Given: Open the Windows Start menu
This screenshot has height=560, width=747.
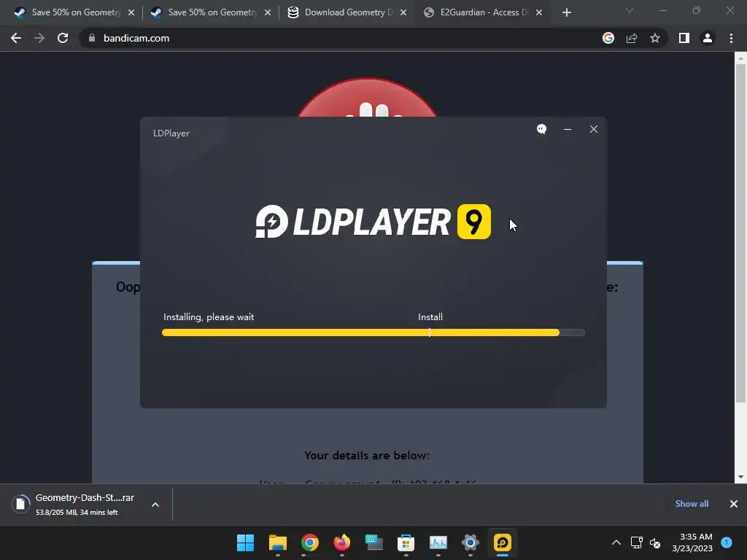Looking at the screenshot, I should point(245,542).
